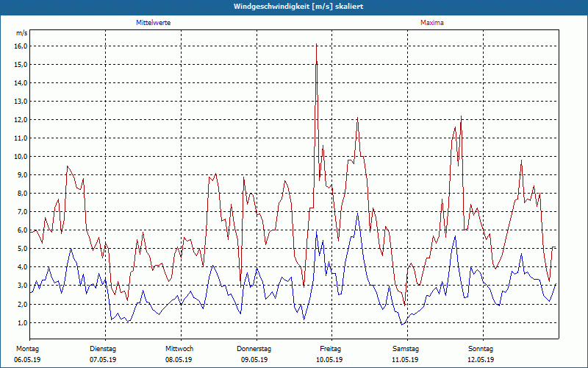Click the date 12.05.19
Screen dimensions: 588x368
coord(481,360)
